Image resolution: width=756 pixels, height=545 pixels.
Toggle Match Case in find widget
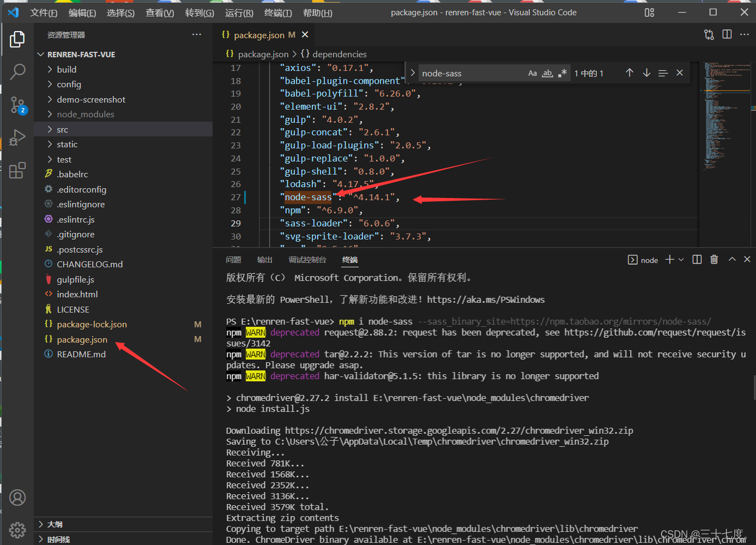(533, 73)
